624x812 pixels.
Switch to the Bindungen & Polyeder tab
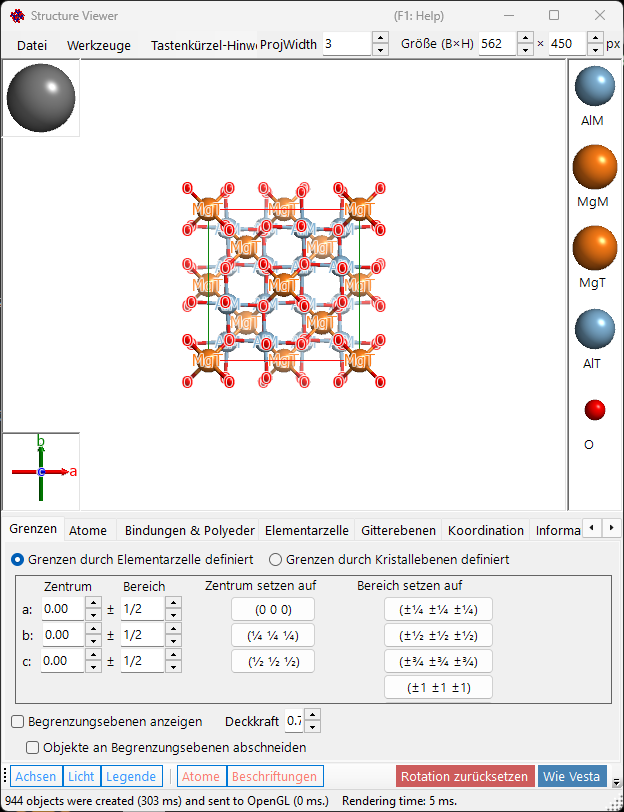click(x=190, y=530)
